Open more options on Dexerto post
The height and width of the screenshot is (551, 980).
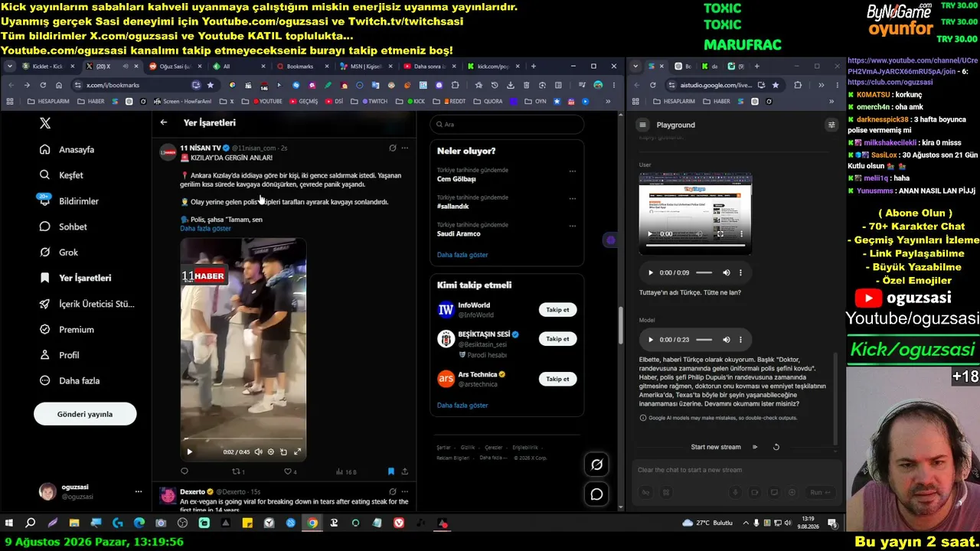[405, 491]
